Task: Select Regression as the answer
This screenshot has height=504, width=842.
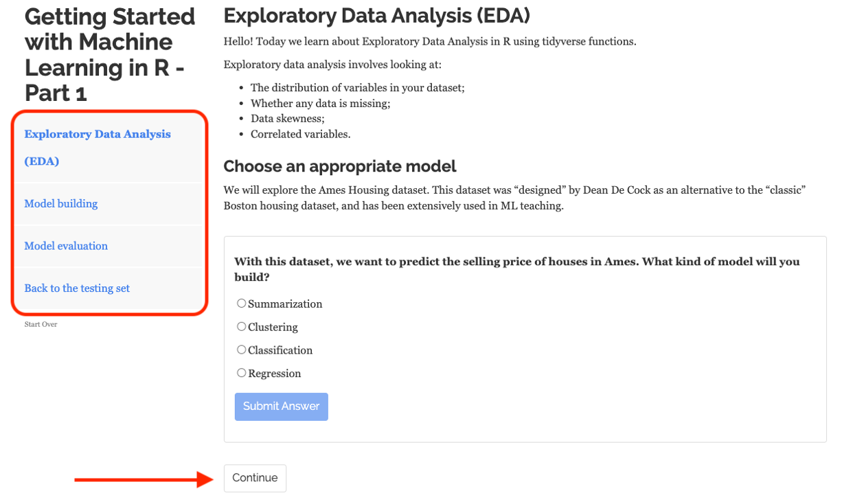Action: [x=242, y=374]
